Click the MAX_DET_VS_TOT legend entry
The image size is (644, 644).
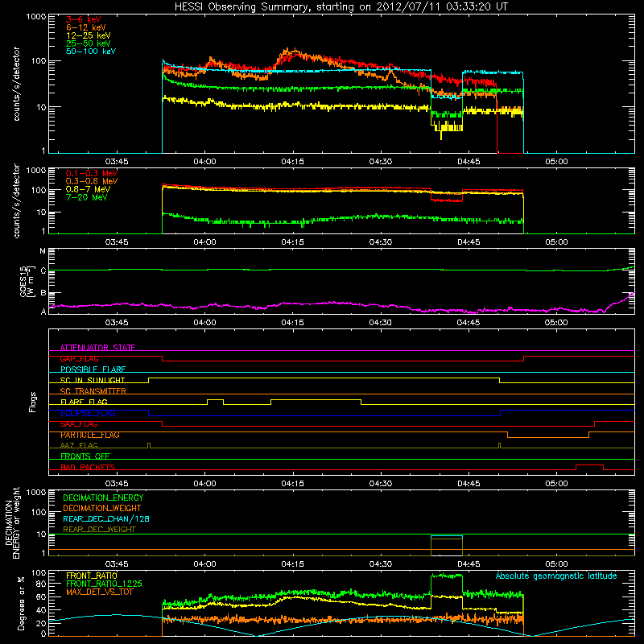click(x=100, y=592)
